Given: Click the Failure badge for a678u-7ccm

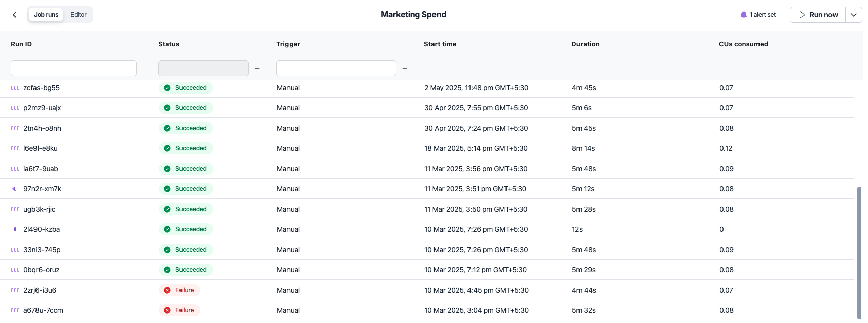Looking at the screenshot, I should pyautogui.click(x=179, y=310).
